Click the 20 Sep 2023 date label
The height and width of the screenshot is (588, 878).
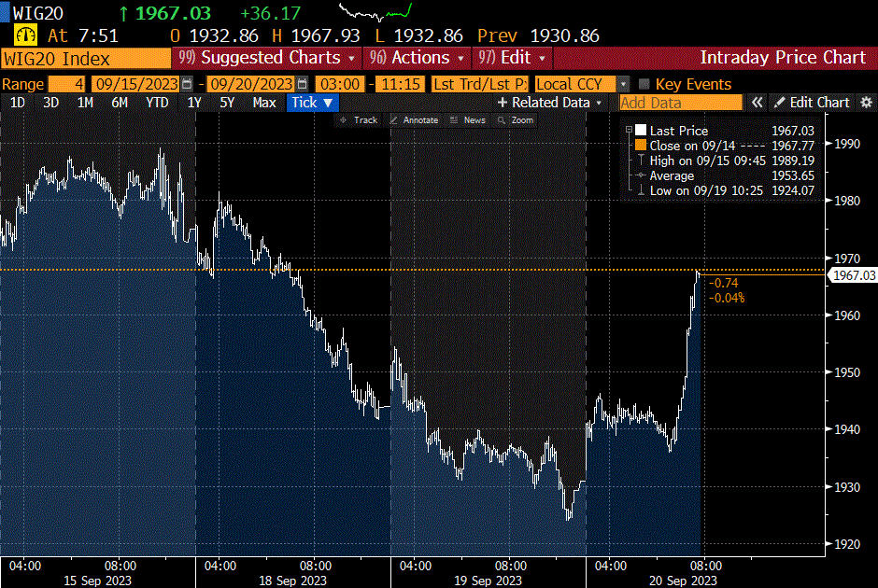click(683, 581)
